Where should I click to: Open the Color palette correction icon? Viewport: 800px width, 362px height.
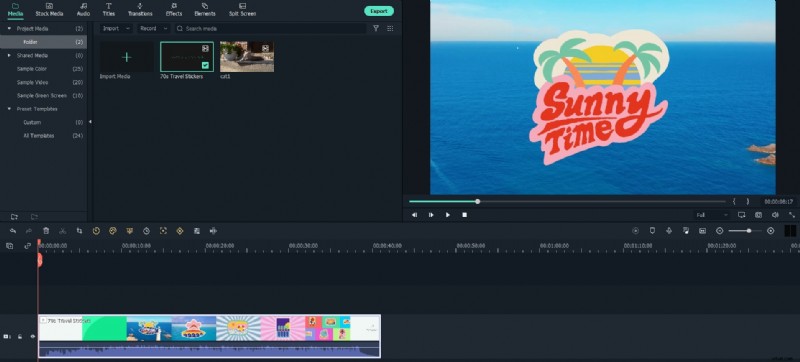pos(113,231)
